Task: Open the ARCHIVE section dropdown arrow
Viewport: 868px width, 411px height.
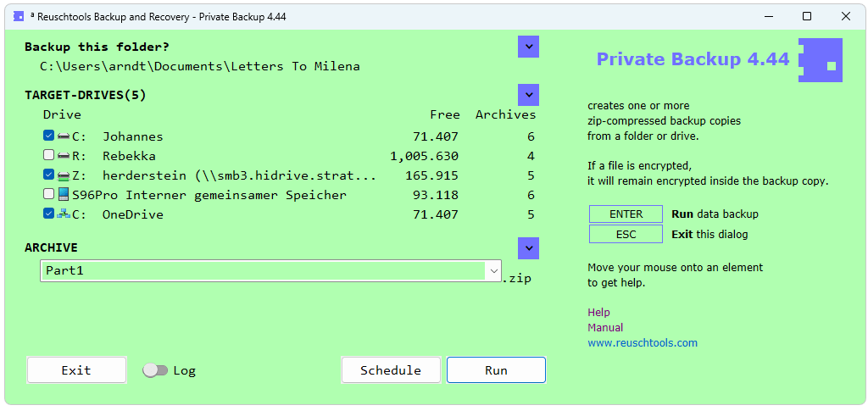Action: [x=528, y=247]
